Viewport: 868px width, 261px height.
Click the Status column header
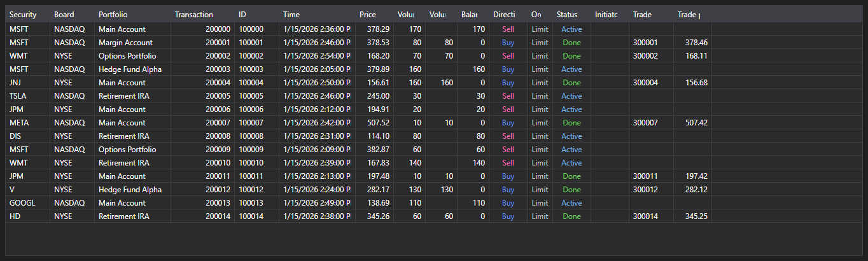(571, 14)
